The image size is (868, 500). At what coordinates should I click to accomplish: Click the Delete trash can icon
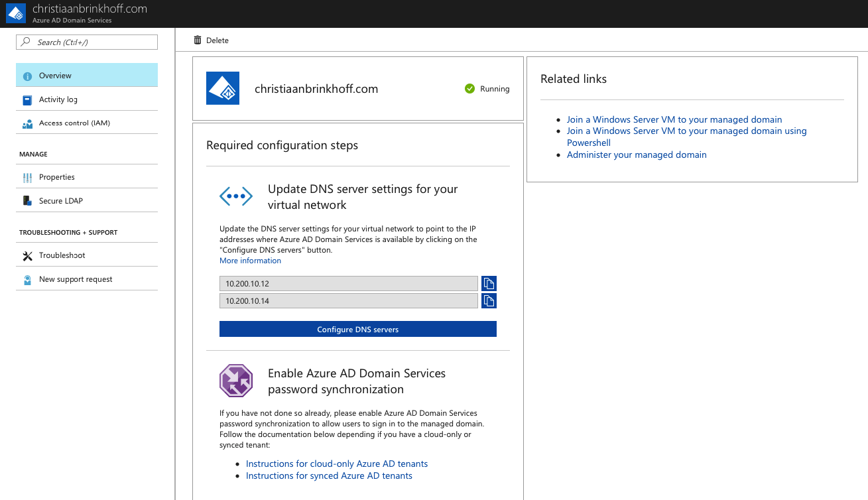pyautogui.click(x=198, y=40)
